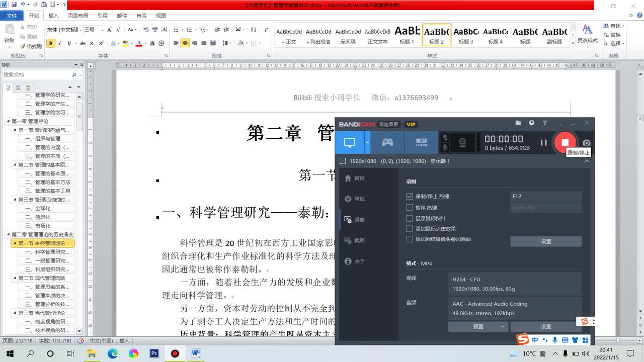Open the Bandicam preset dropdown

(x=477, y=327)
